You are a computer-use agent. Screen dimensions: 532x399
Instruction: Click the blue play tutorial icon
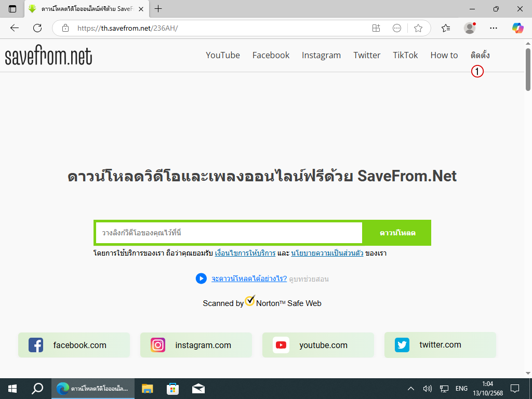[x=201, y=278]
